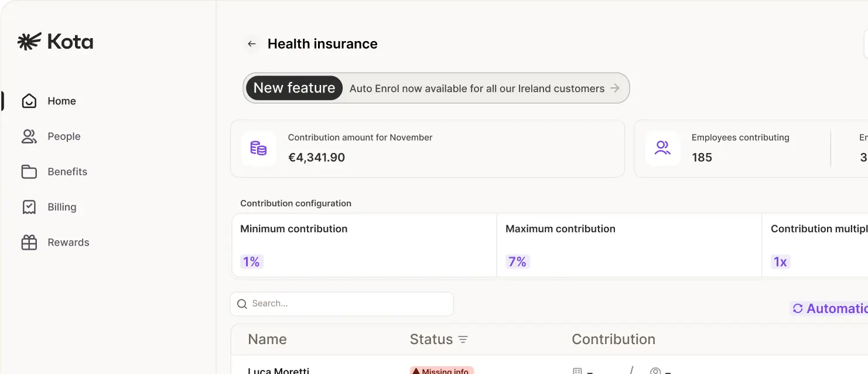Select Billing in the sidebar
The width and height of the screenshot is (868, 374).
62,207
